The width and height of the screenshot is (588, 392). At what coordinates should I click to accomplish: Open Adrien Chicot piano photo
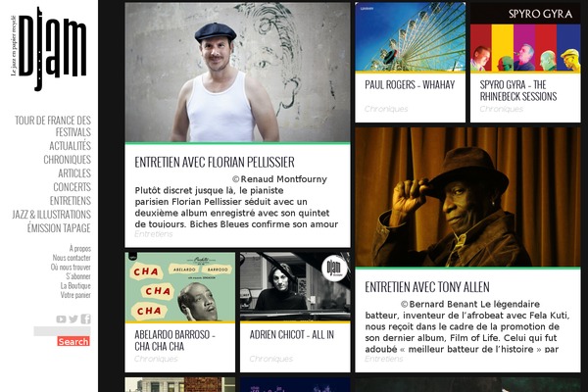[295, 286]
